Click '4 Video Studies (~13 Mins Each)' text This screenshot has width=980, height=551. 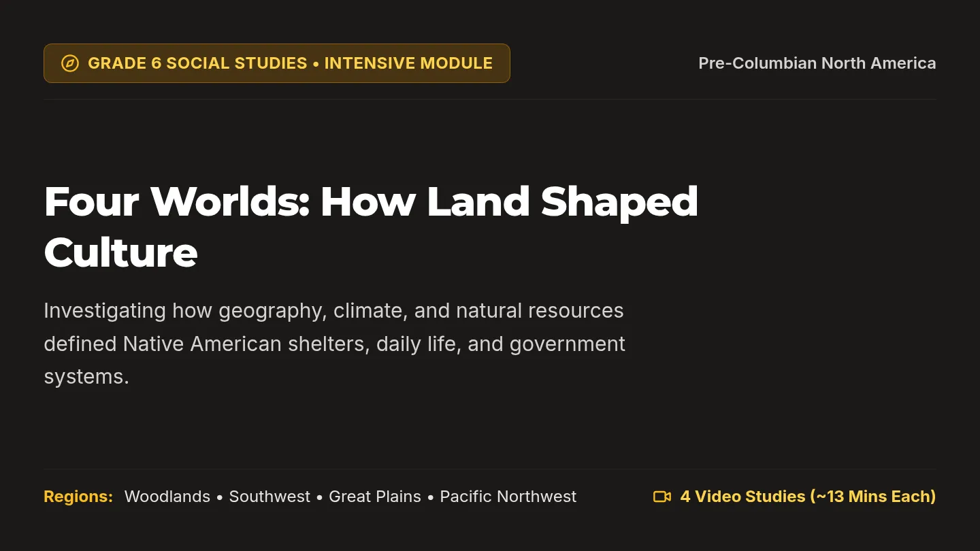(808, 497)
